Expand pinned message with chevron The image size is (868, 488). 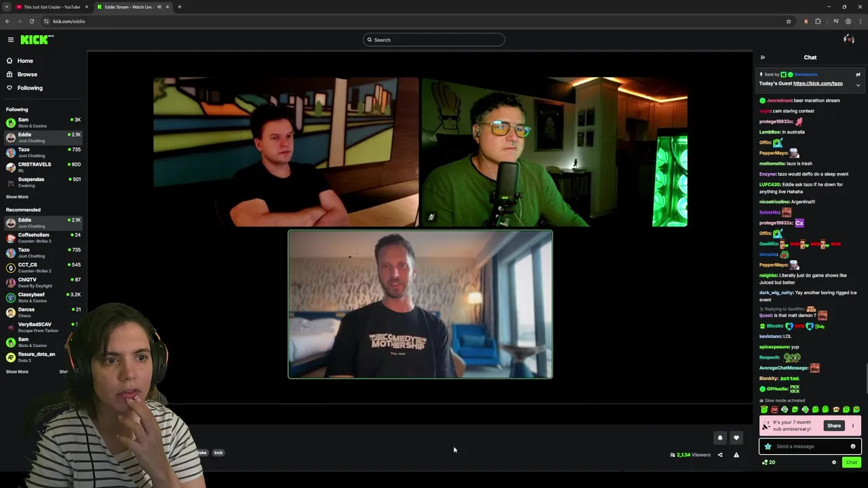click(x=858, y=85)
